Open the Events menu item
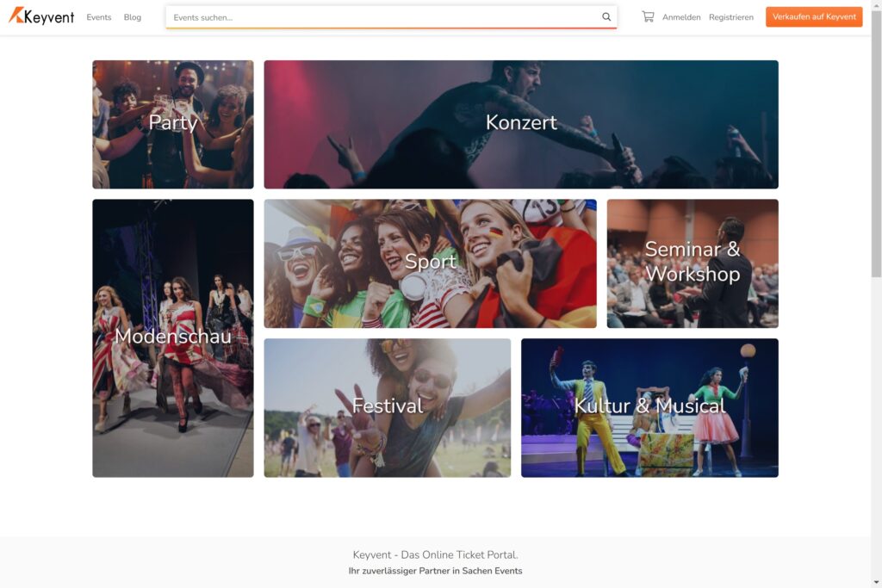Screen dimensions: 882x588 click(x=99, y=17)
